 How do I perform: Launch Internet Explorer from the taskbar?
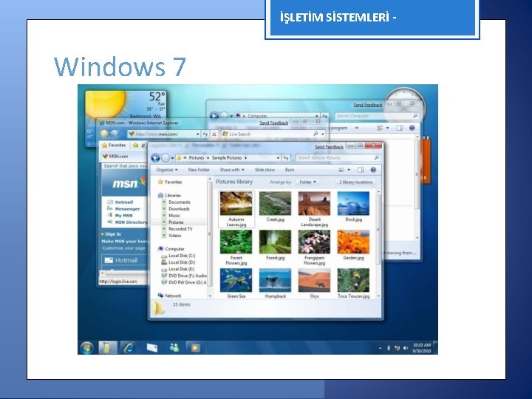tap(129, 348)
